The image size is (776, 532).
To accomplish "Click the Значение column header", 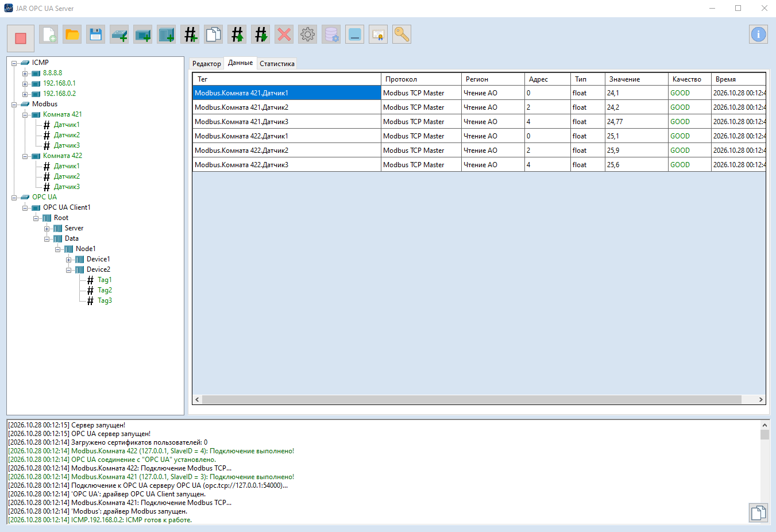I will click(636, 79).
